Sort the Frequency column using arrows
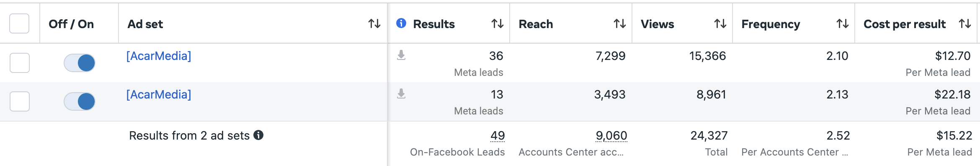980x166 pixels. 842,24
